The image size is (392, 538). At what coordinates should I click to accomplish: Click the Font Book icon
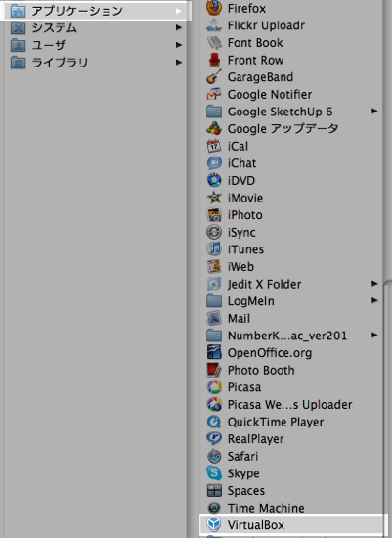[214, 42]
